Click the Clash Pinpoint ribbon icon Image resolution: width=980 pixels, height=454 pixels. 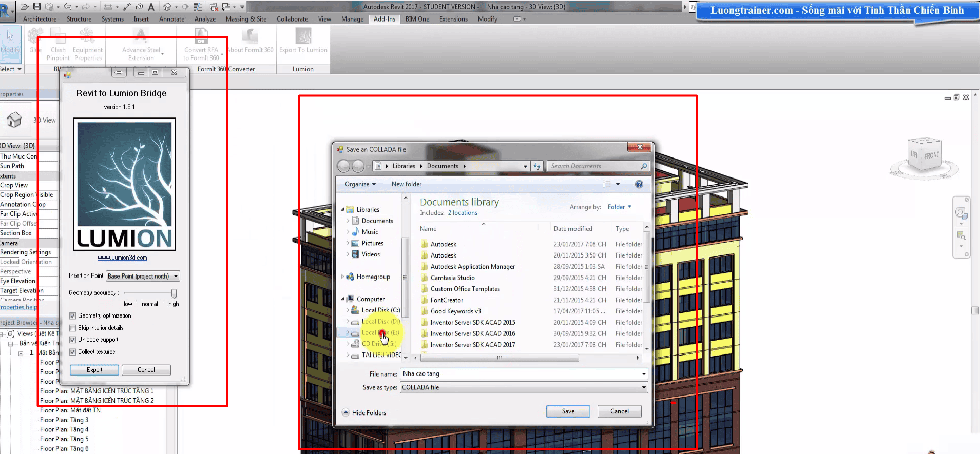coord(58,36)
